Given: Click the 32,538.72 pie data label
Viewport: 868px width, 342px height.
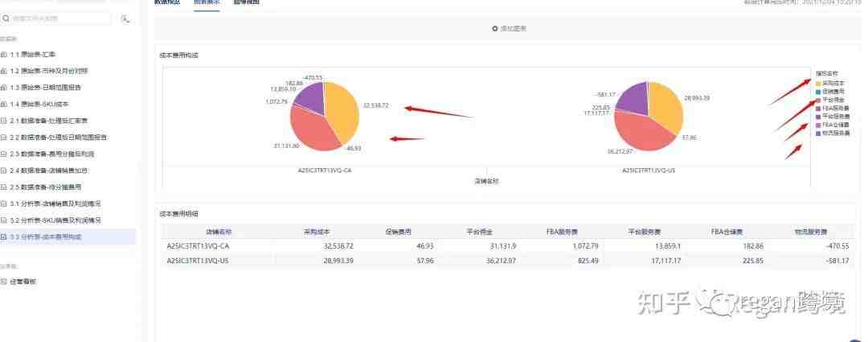Looking at the screenshot, I should [376, 105].
